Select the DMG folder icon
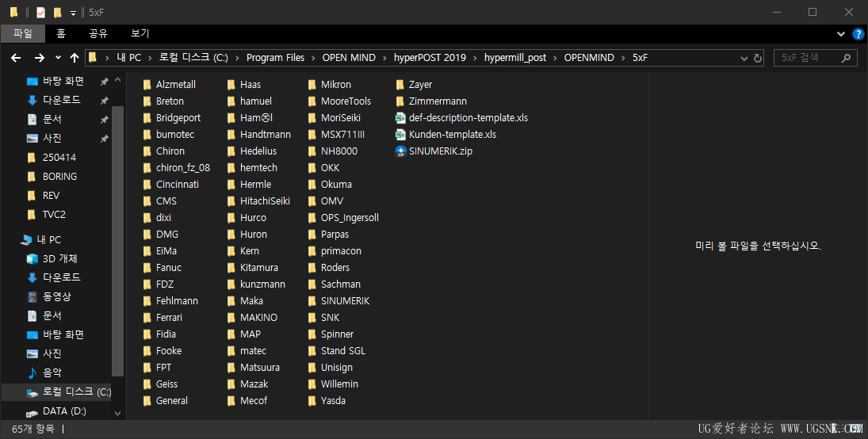 [147, 235]
